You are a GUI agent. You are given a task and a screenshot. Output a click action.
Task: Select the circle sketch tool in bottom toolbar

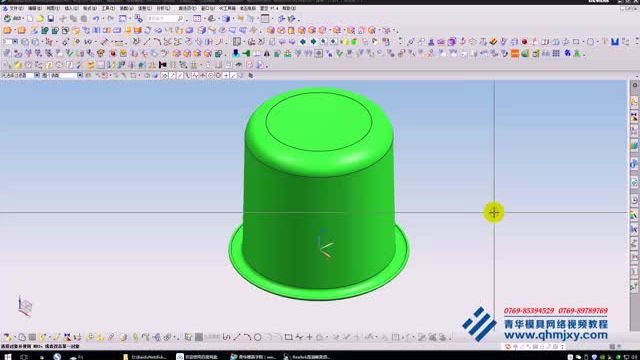(x=258, y=337)
